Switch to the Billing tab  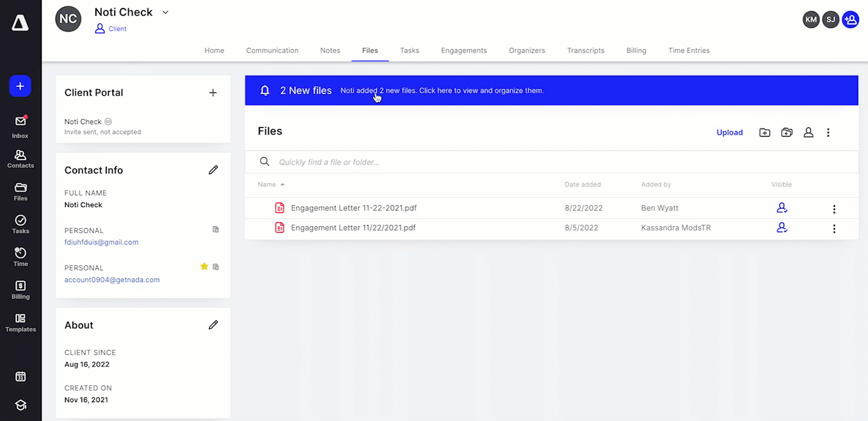tap(636, 50)
